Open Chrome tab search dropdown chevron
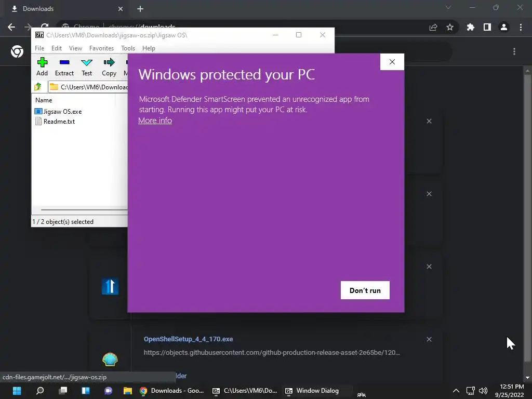Viewport: 532px width, 399px height. pyautogui.click(x=448, y=7)
